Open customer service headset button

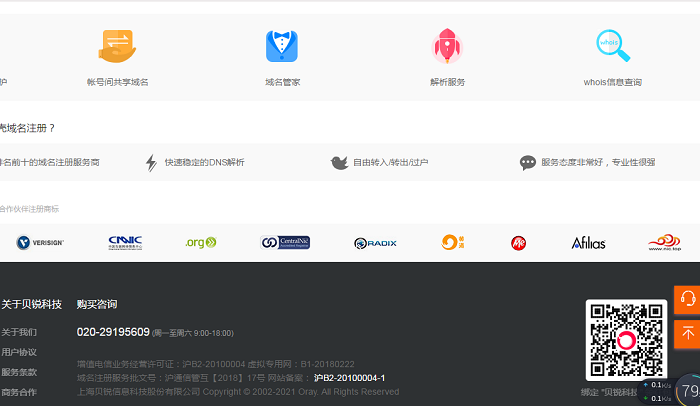pos(687,300)
